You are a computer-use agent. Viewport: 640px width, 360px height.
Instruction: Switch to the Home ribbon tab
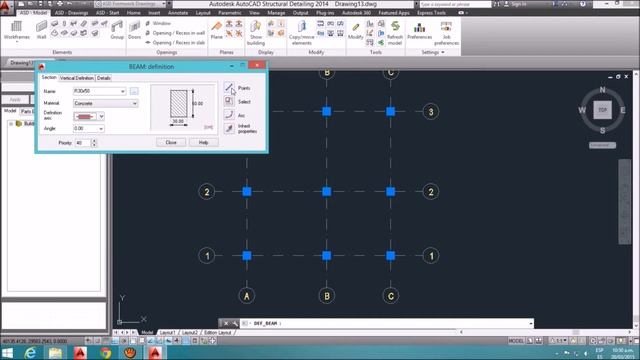tap(133, 13)
